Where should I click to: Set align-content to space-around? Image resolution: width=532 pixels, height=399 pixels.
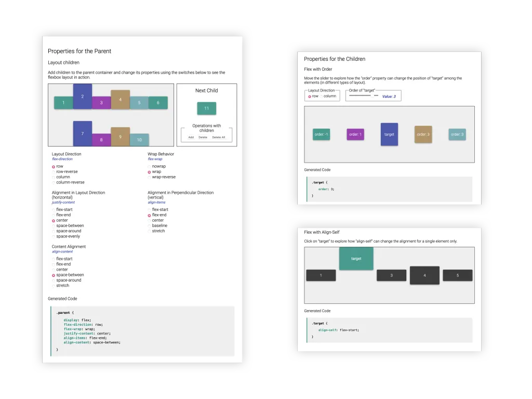point(54,281)
